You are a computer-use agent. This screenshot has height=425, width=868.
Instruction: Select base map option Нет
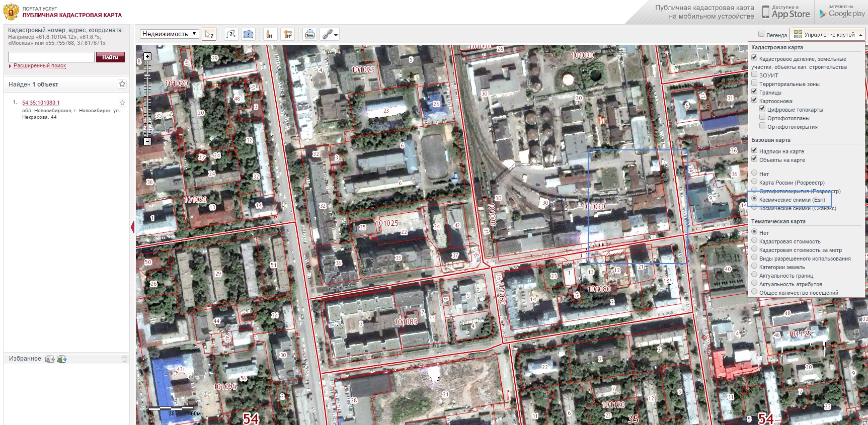(754, 173)
